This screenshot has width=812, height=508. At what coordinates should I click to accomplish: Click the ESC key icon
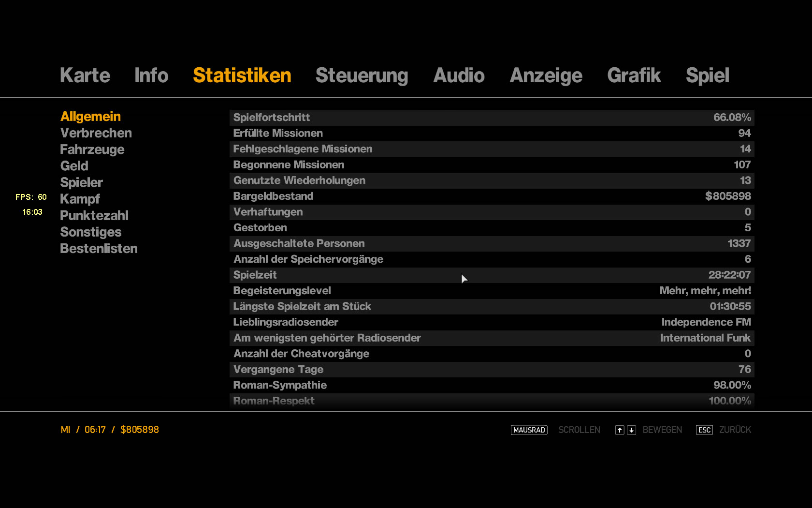[x=704, y=430]
